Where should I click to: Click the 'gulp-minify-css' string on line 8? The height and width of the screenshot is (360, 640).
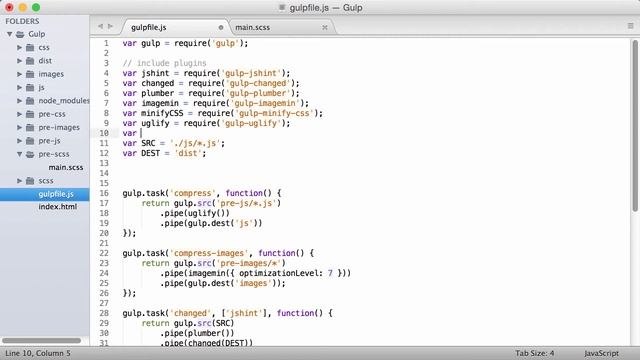[x=274, y=113]
